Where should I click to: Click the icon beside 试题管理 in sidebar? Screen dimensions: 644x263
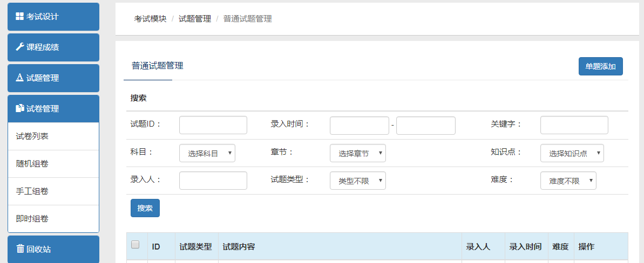[x=19, y=78]
